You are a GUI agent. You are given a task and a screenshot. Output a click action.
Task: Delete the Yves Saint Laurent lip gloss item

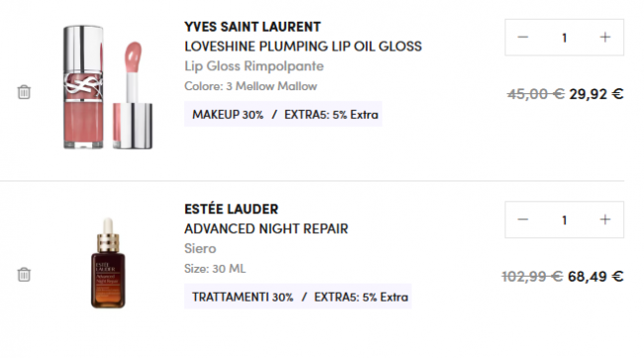pos(24,92)
